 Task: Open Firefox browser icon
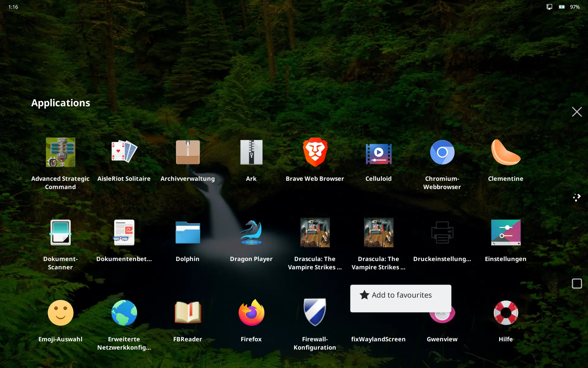tap(251, 313)
